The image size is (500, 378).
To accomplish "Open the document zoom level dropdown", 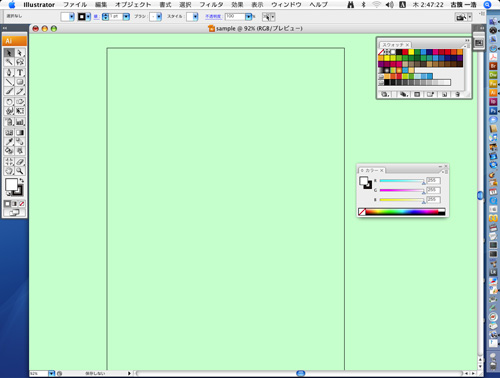I will point(51,374).
